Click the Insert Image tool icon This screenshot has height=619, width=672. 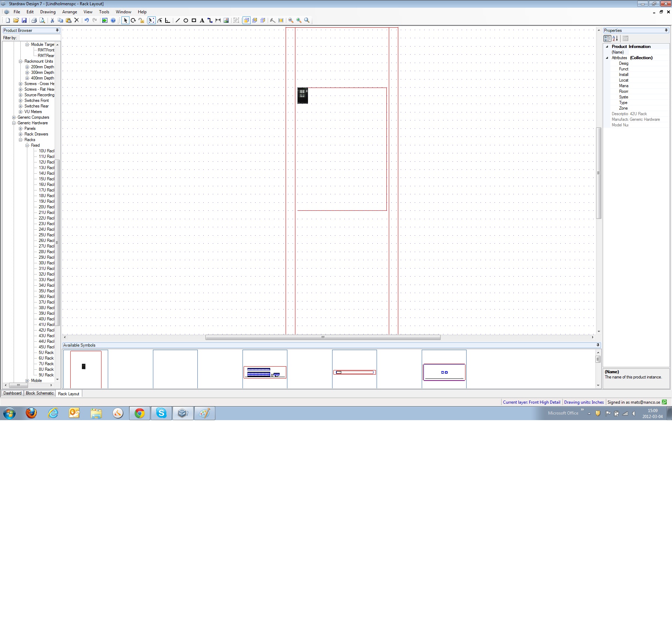click(x=226, y=20)
